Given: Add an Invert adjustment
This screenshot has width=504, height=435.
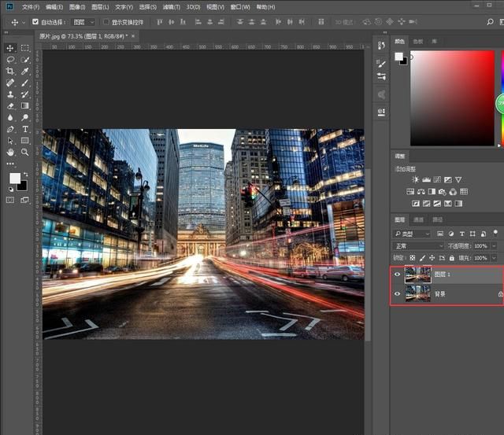Looking at the screenshot, I should (416, 204).
